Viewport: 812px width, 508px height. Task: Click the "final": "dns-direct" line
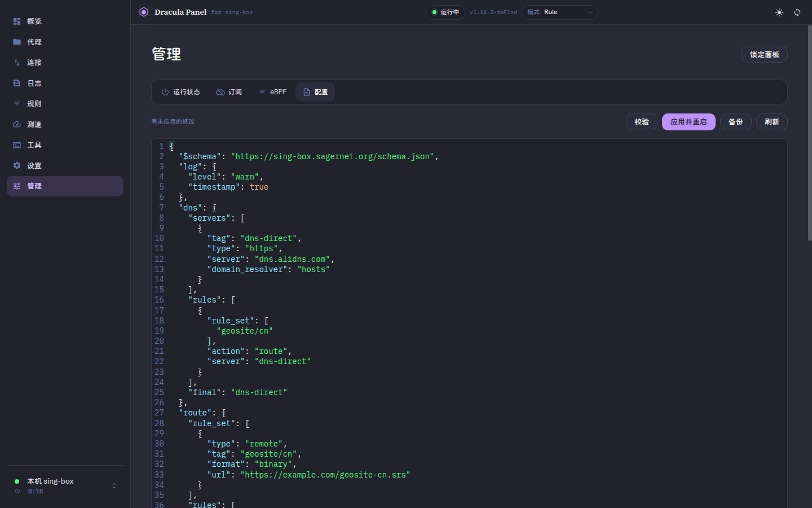coord(237,392)
